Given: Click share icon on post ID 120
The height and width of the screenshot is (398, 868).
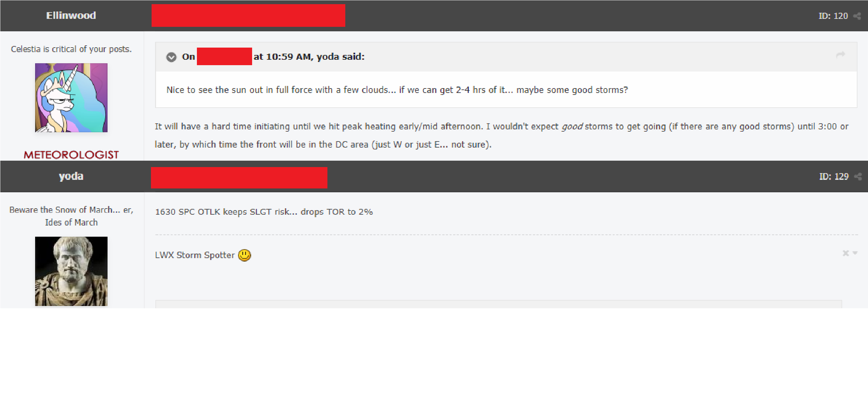Looking at the screenshot, I should click(857, 16).
